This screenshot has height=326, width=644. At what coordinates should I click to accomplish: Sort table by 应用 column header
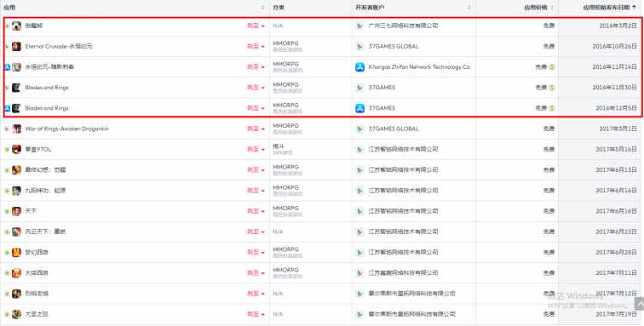point(135,8)
